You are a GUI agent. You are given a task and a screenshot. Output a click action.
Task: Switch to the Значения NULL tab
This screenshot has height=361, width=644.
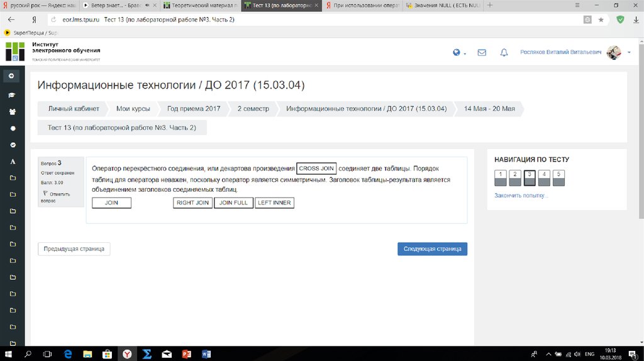point(443,5)
